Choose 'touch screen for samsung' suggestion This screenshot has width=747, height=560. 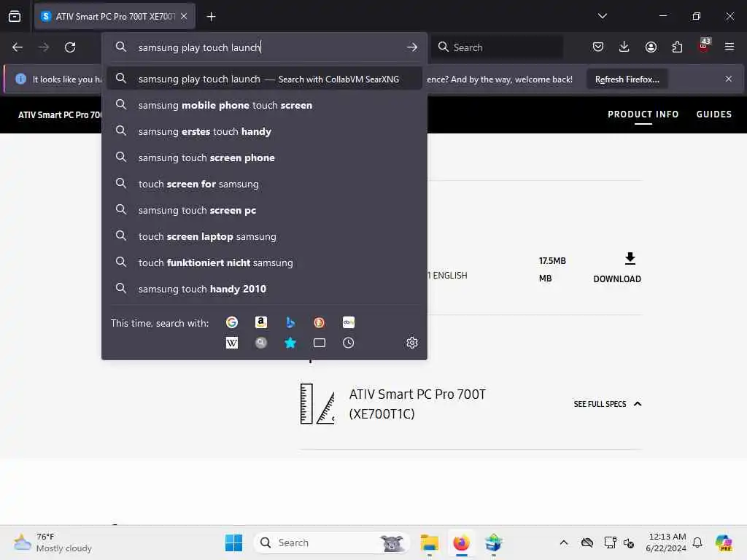pos(264,184)
